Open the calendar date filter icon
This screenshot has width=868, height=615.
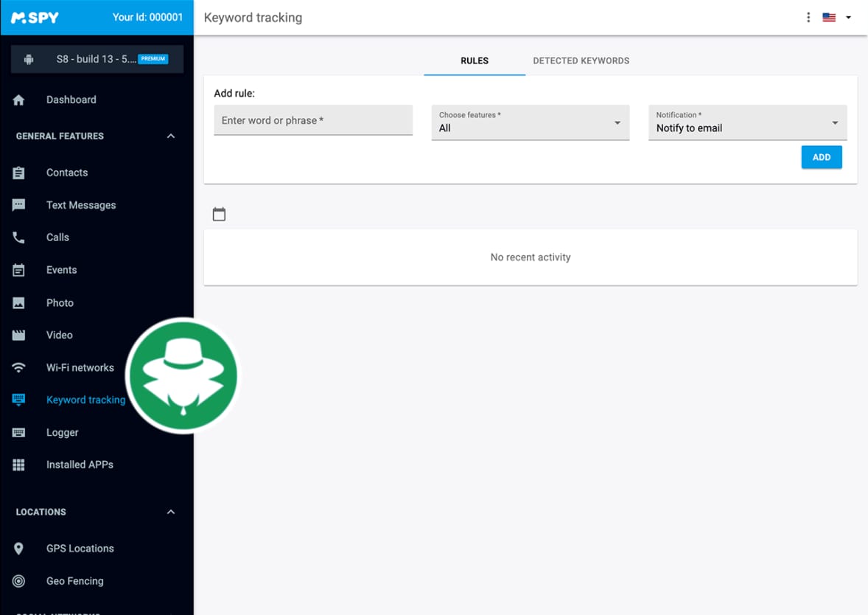click(219, 215)
